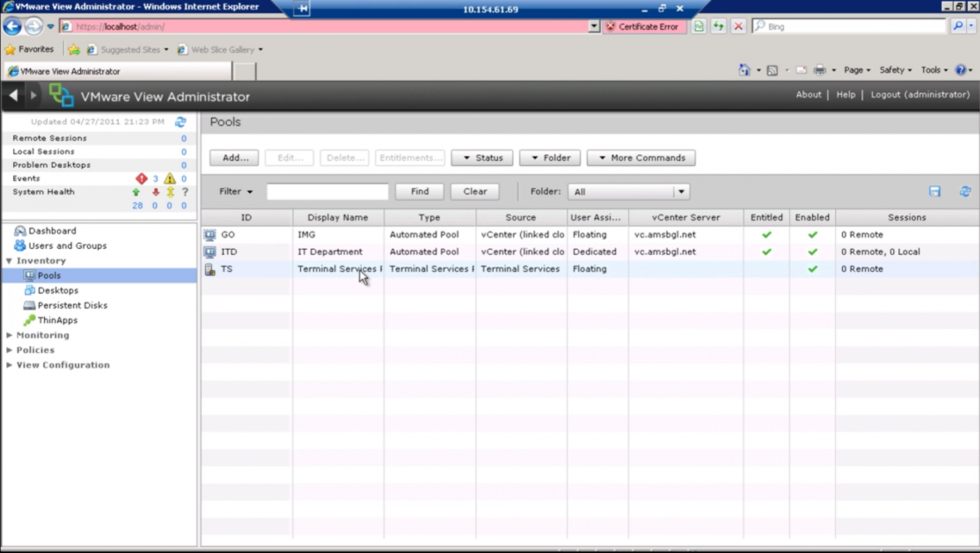Open the IE Tools menu
Screen dimensions: 980x553
pyautogui.click(x=934, y=70)
